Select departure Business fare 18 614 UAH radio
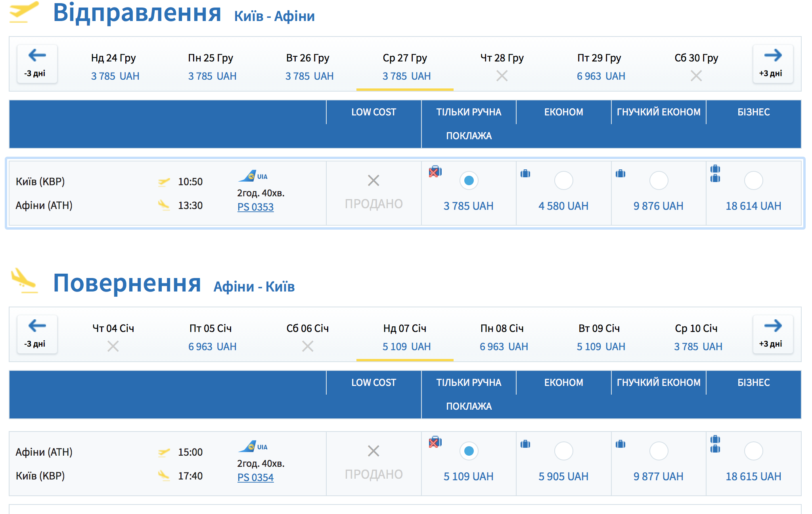 [x=753, y=180]
